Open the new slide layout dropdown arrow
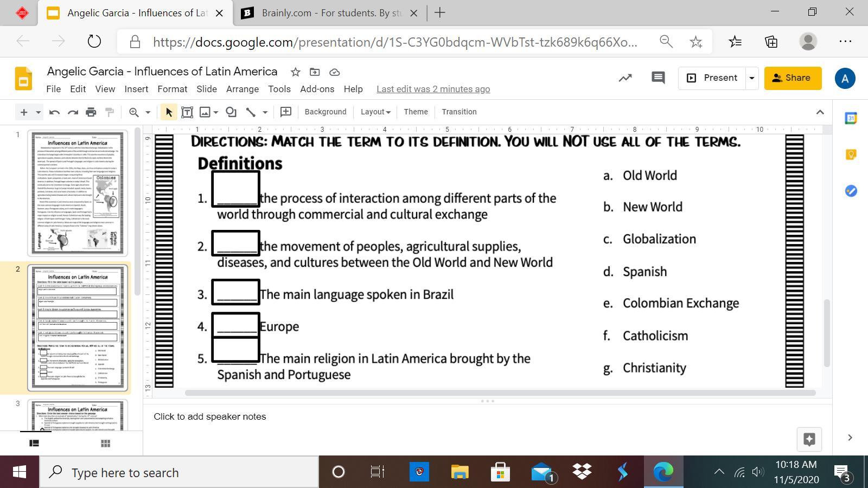 coord(38,112)
